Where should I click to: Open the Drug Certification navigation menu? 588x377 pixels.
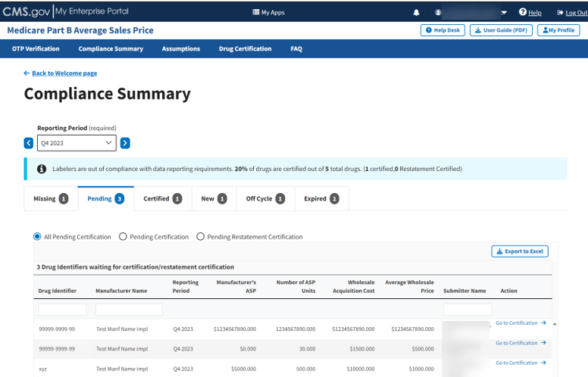tap(245, 48)
